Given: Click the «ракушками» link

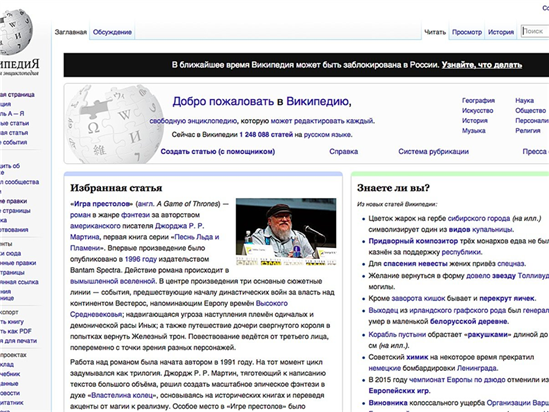Looking at the screenshot, I should (487, 335).
